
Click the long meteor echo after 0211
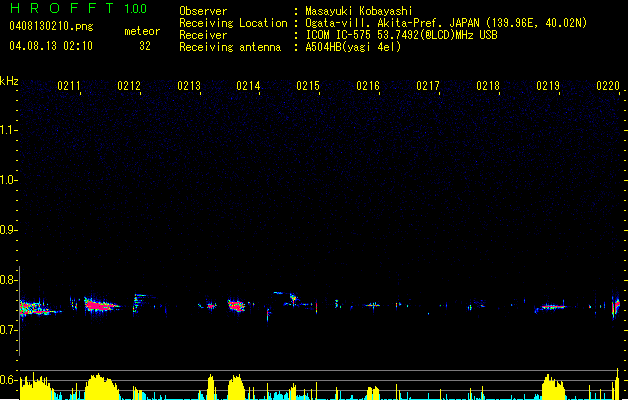click(101, 306)
